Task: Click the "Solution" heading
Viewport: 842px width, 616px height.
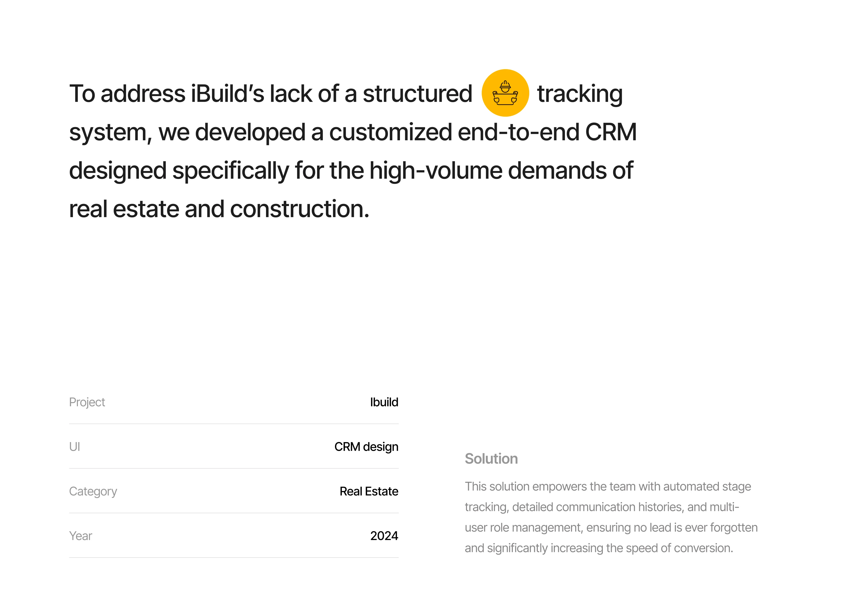Action: point(491,459)
